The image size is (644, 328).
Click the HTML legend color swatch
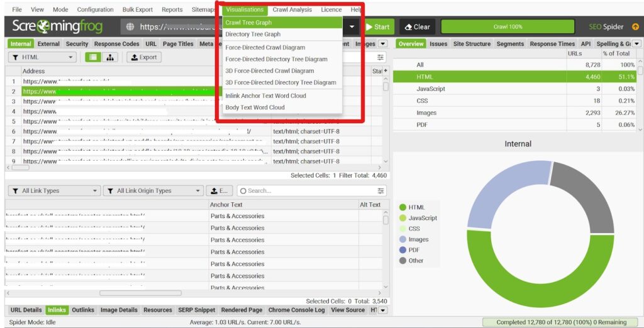402,208
